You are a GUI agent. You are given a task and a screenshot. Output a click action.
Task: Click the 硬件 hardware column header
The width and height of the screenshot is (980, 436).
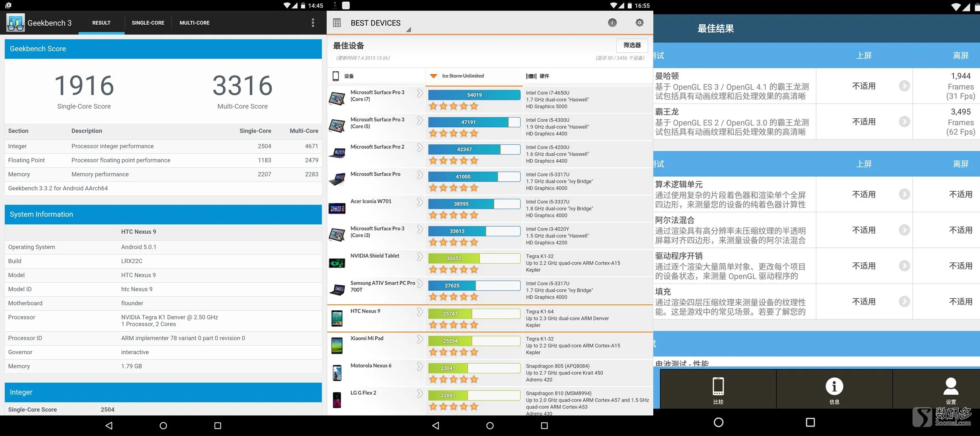pyautogui.click(x=538, y=76)
